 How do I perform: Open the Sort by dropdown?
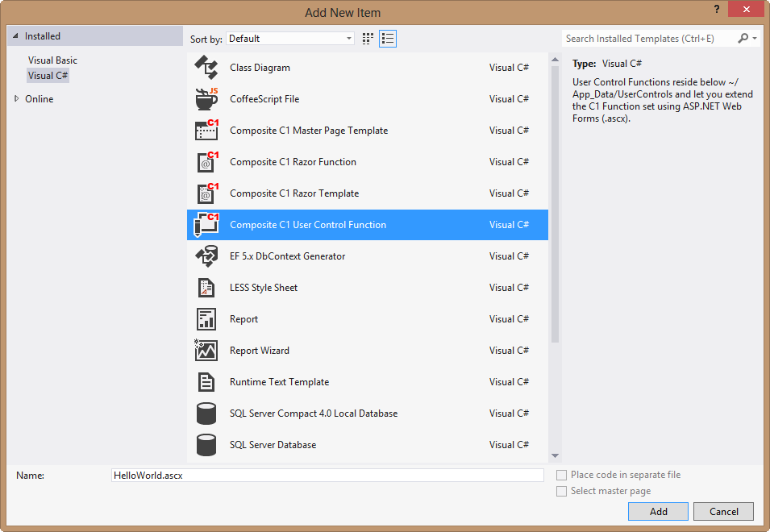click(x=290, y=39)
